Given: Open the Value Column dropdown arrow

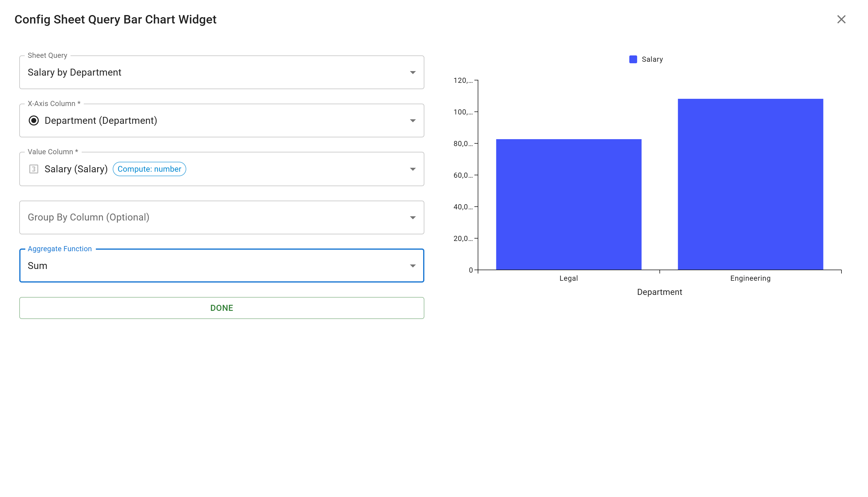Looking at the screenshot, I should (413, 169).
